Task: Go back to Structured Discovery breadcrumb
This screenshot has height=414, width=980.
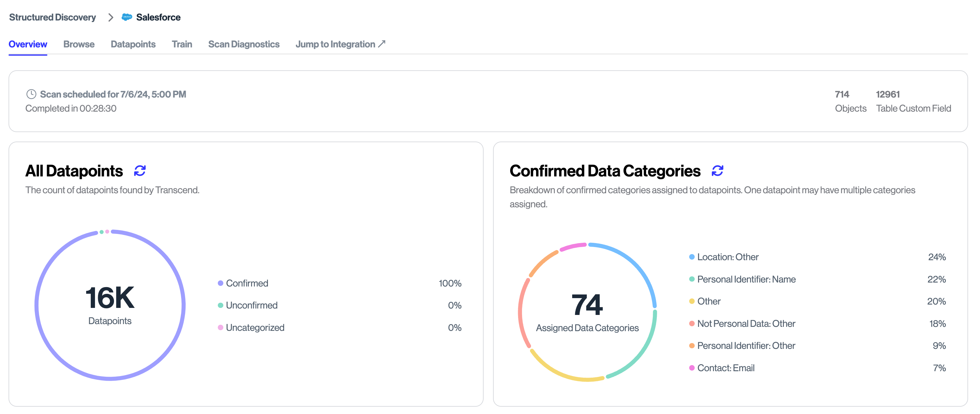Action: coord(53,17)
